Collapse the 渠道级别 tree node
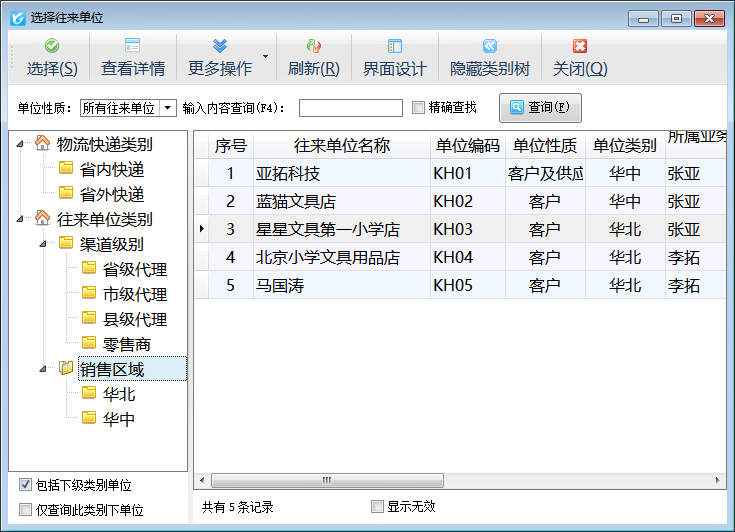This screenshot has height=532, width=735. click(42, 244)
